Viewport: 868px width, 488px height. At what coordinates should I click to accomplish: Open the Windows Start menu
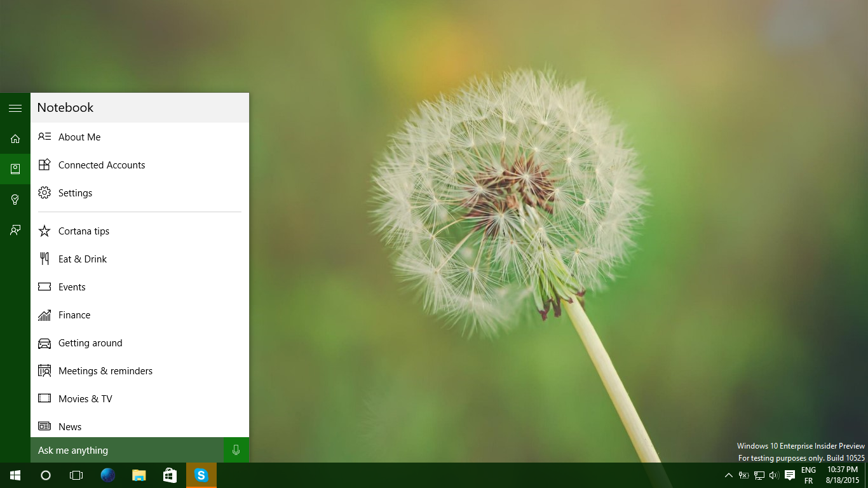[15, 475]
